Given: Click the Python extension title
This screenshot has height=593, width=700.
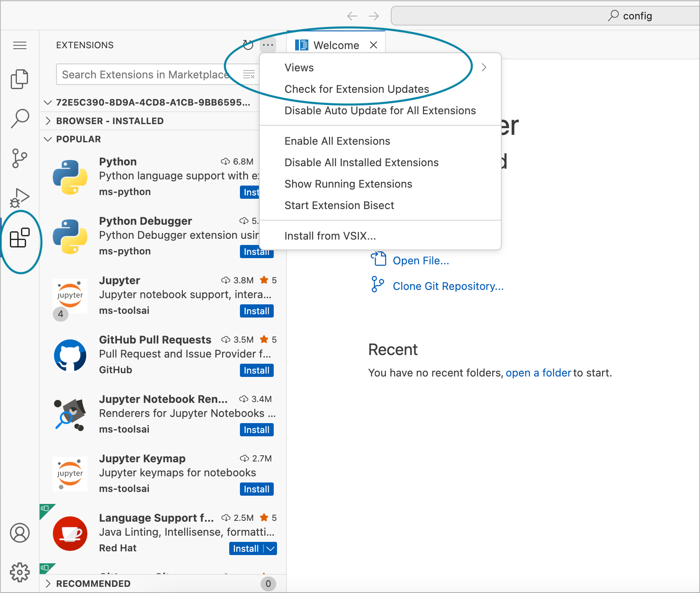Looking at the screenshot, I should (x=118, y=162).
